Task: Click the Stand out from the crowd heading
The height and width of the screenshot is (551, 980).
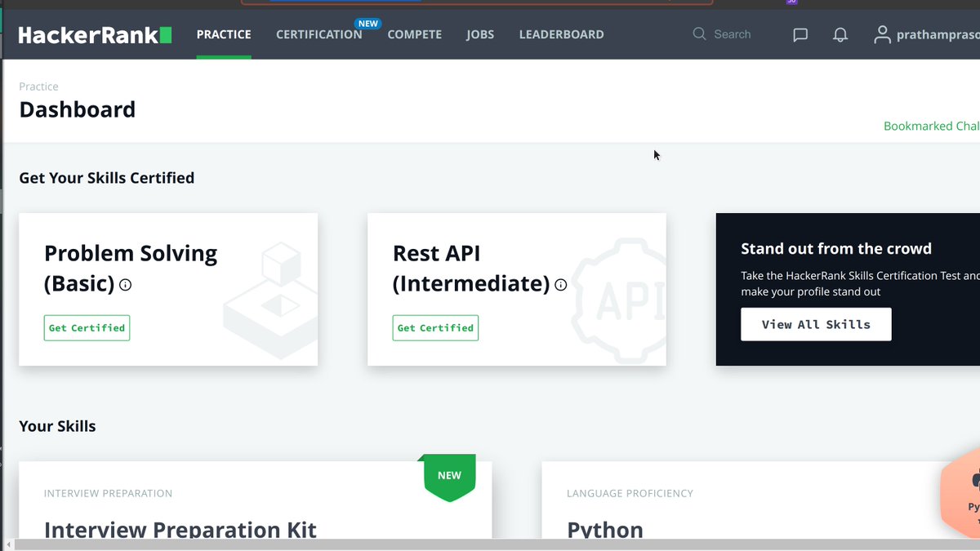Action: pyautogui.click(x=836, y=249)
